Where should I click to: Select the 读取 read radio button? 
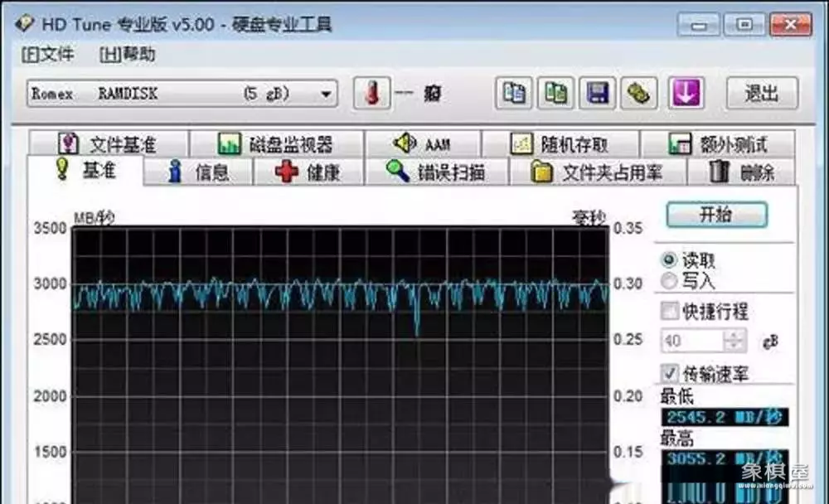(x=669, y=259)
